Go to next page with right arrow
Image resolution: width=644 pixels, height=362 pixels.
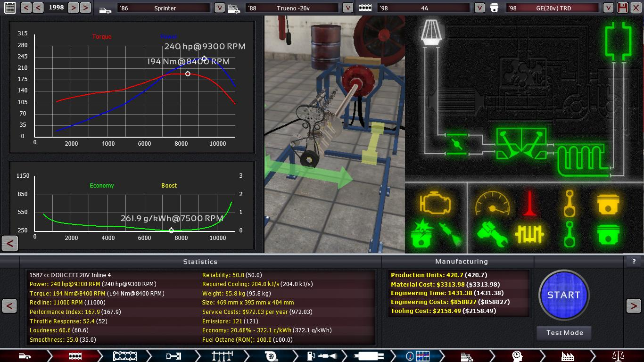point(633,306)
